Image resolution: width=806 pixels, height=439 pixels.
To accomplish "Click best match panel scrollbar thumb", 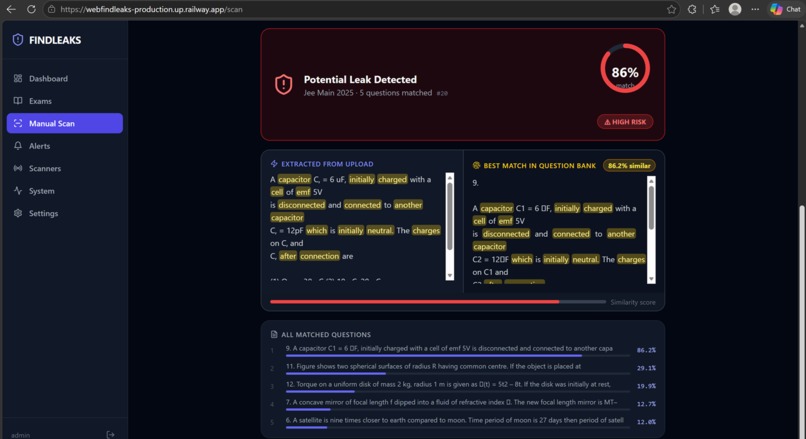I will 651,208.
